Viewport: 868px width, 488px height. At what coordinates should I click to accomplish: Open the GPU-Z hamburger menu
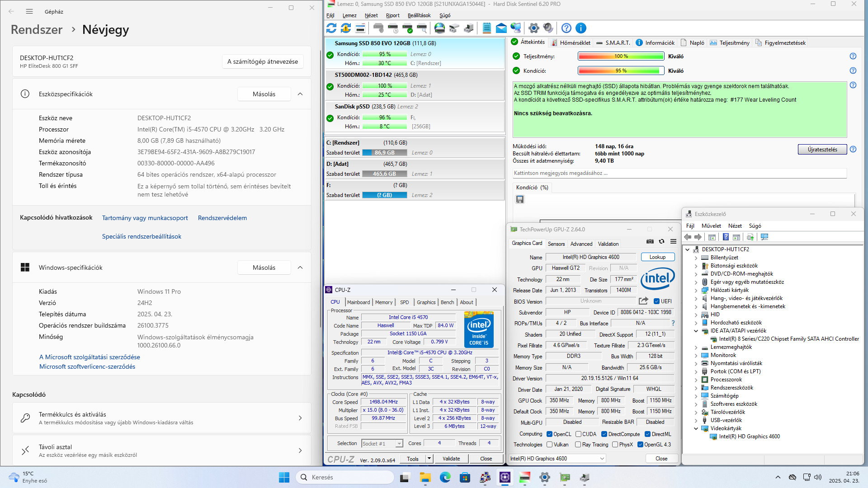click(673, 242)
